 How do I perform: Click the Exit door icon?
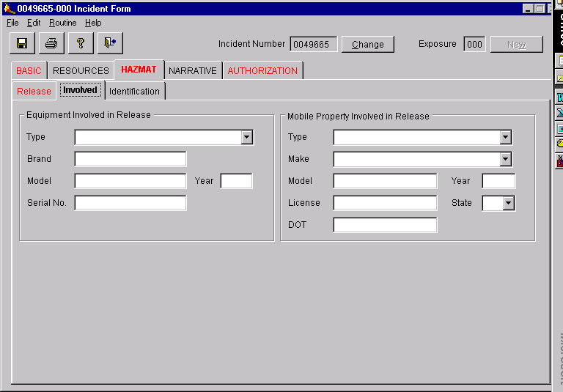click(110, 43)
